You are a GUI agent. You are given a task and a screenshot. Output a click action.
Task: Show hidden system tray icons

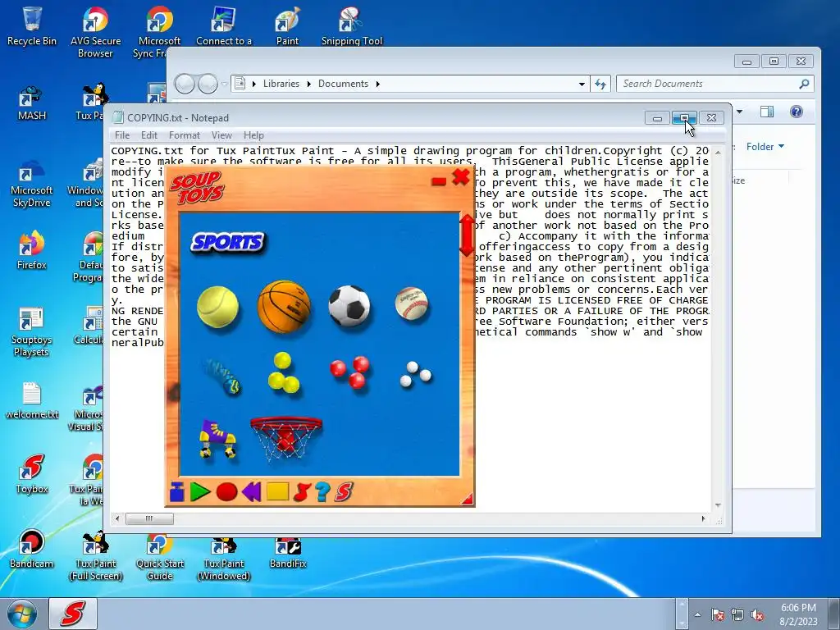[x=697, y=614]
